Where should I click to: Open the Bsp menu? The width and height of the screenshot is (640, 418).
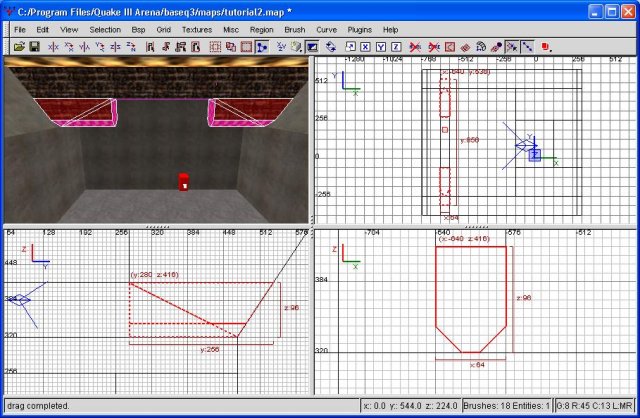(x=138, y=30)
